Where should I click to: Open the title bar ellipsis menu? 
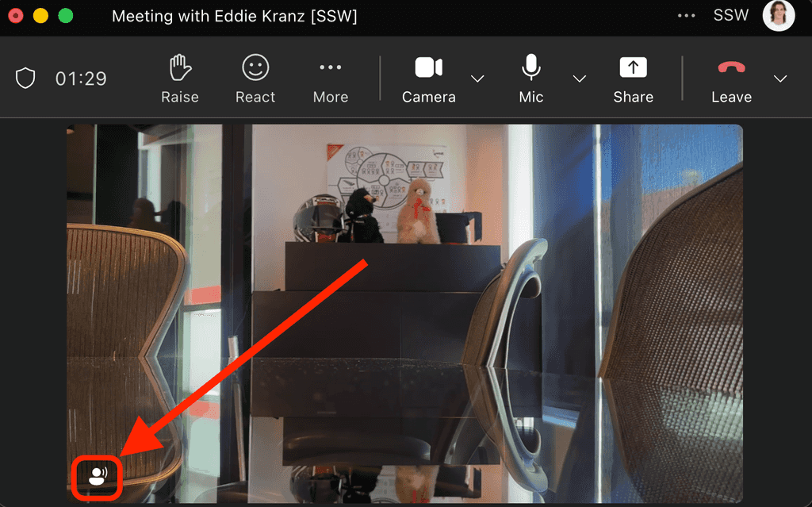pyautogui.click(x=687, y=16)
